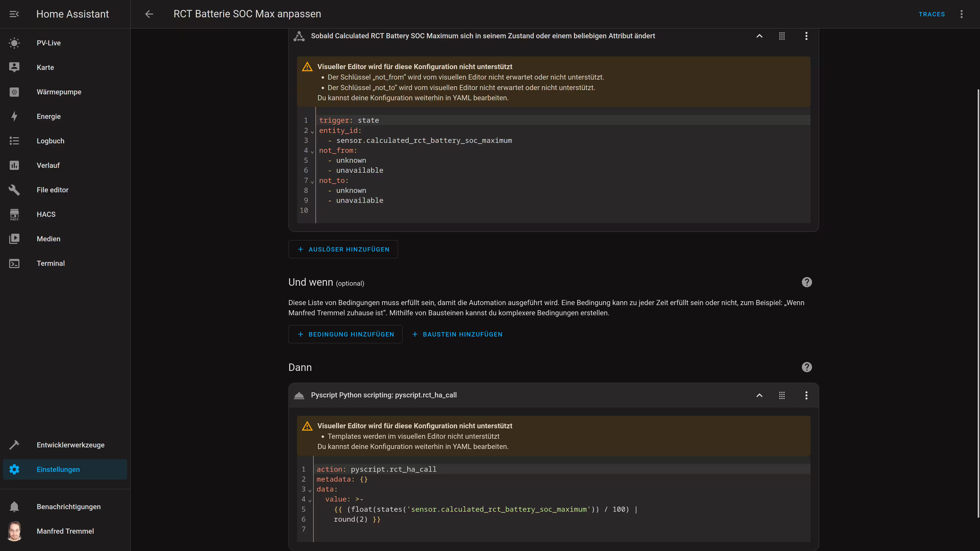Click AUSLÖSER HINZUFÜGEN button
Viewport: 980px width, 551px height.
[343, 249]
